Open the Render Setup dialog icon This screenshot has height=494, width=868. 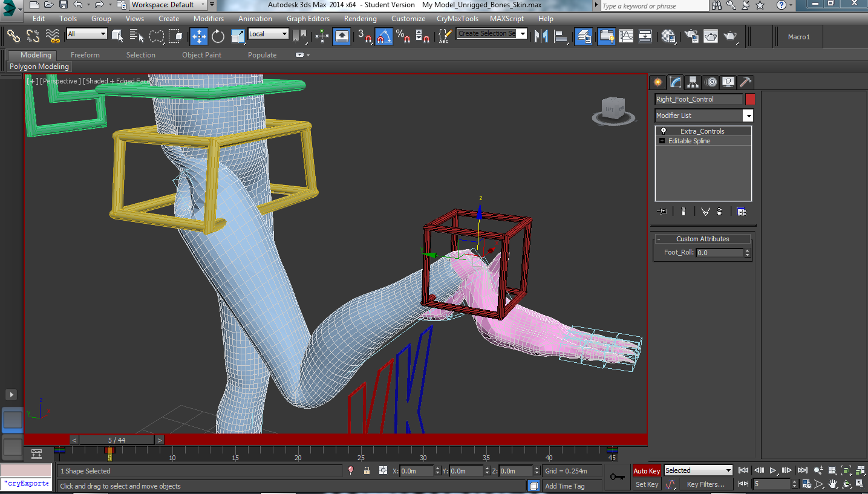coord(691,36)
